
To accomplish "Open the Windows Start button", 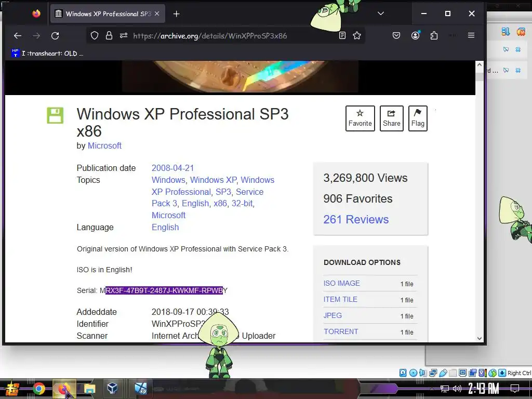I will [x=12, y=389].
